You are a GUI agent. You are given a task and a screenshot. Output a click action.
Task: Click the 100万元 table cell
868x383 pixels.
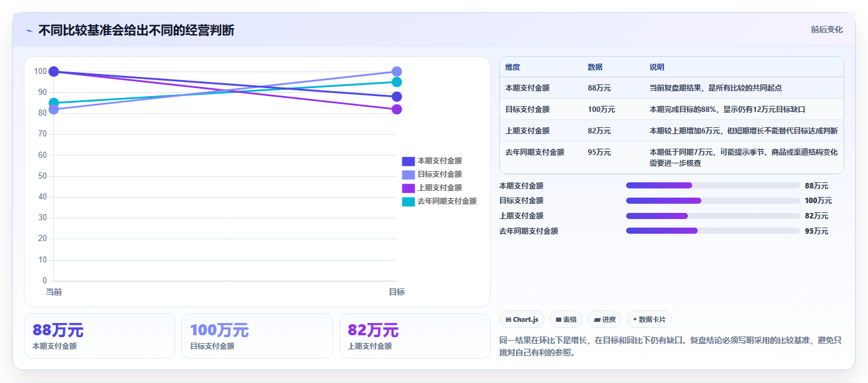602,110
